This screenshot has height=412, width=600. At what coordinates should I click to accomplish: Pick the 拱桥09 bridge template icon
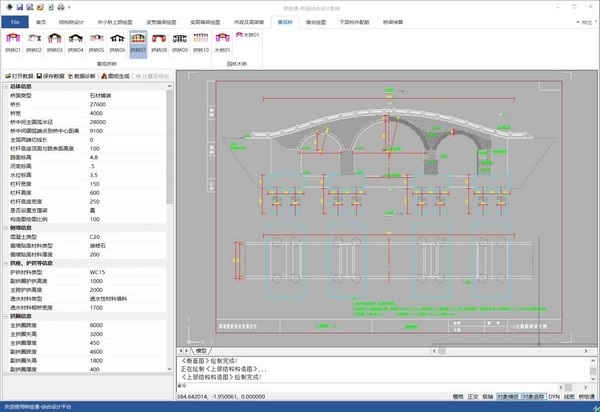click(x=181, y=42)
